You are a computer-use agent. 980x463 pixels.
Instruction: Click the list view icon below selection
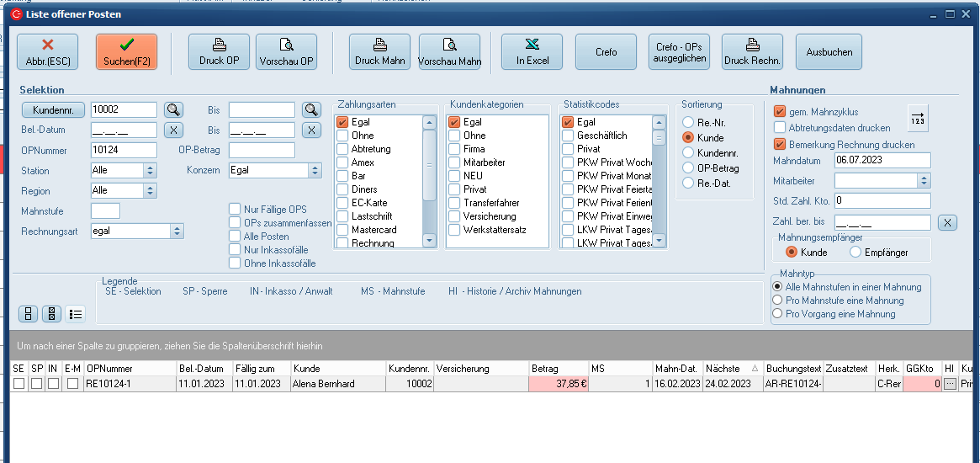[x=76, y=314]
